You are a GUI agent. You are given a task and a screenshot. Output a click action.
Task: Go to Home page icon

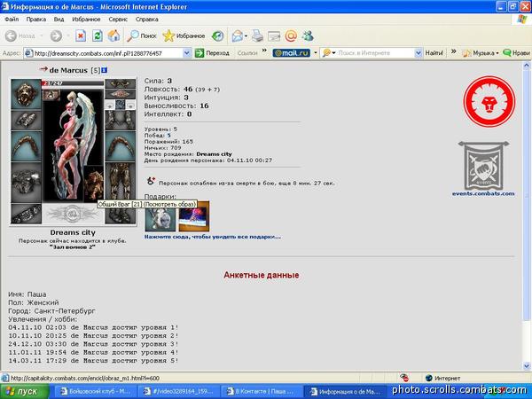point(114,35)
